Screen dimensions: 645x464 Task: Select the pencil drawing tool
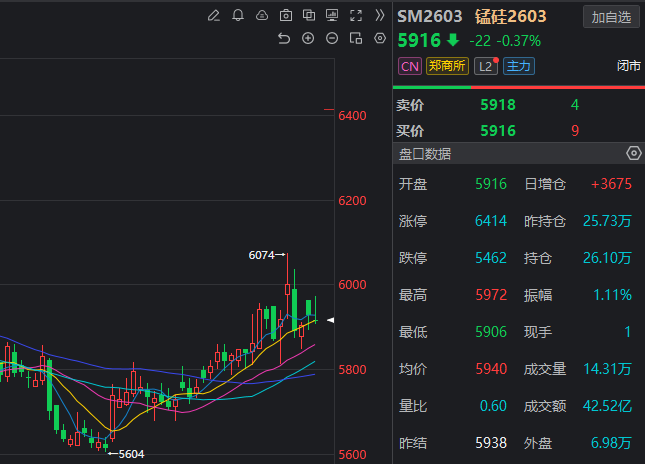click(213, 16)
